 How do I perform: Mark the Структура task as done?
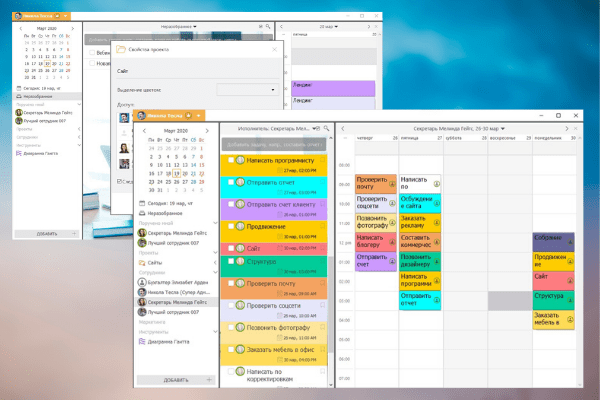pos(230,262)
